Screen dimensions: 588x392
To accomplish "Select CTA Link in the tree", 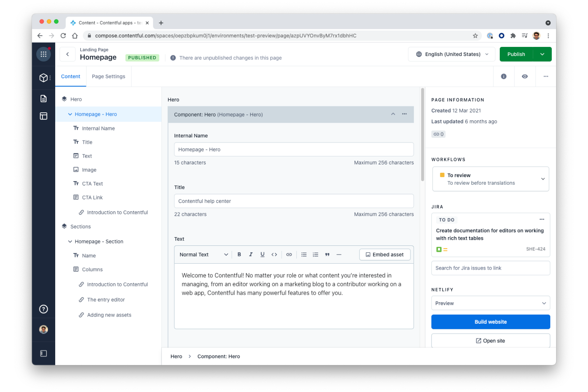I will click(x=92, y=197).
